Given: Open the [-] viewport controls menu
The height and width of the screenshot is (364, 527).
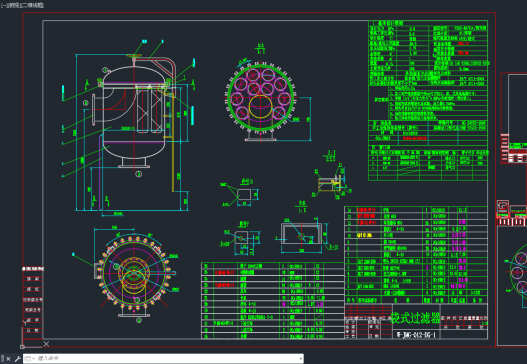Looking at the screenshot, I should click(3, 5).
